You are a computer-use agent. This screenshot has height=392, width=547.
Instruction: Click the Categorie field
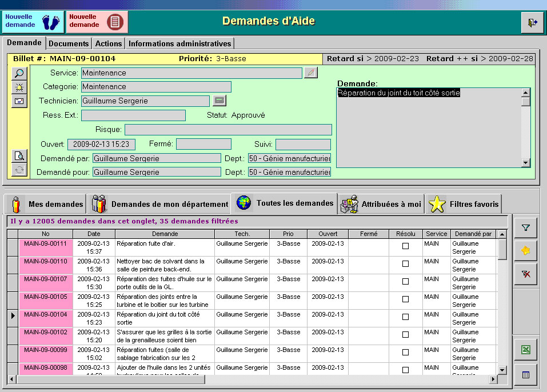(156, 86)
